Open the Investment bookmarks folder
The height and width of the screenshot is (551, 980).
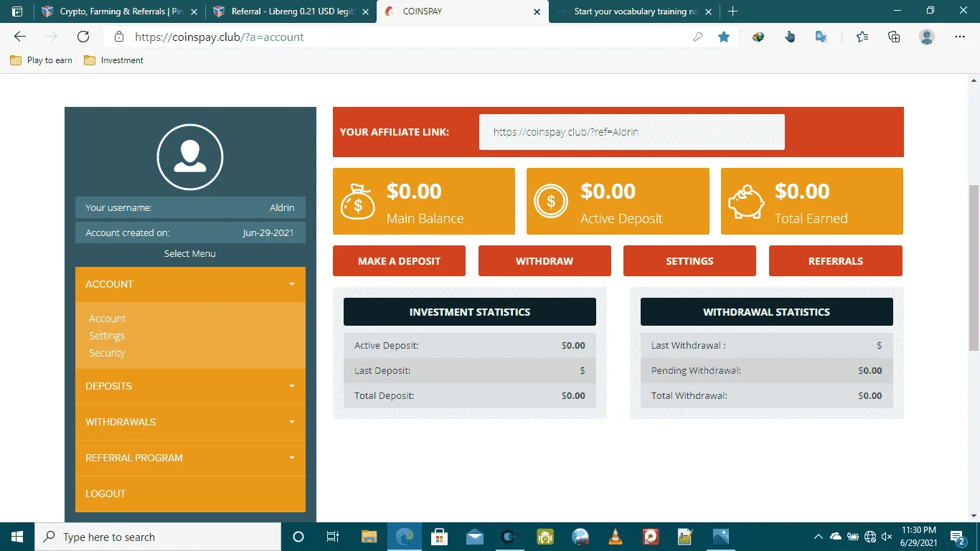pos(114,60)
